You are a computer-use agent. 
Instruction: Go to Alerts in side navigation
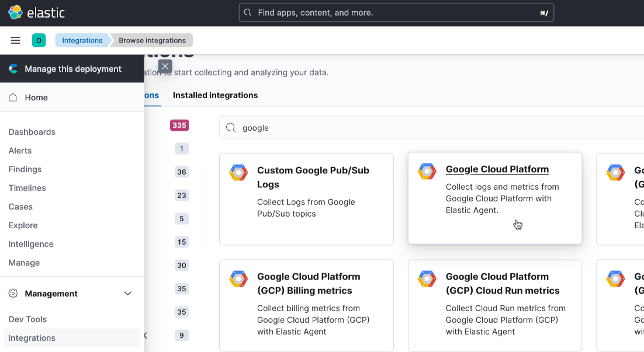pos(20,151)
